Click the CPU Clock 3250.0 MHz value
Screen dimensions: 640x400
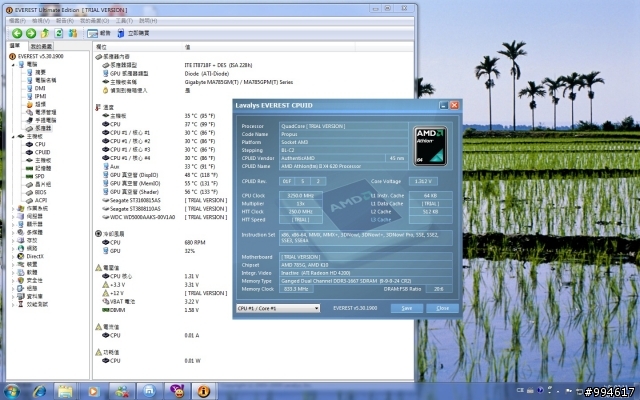coord(301,196)
